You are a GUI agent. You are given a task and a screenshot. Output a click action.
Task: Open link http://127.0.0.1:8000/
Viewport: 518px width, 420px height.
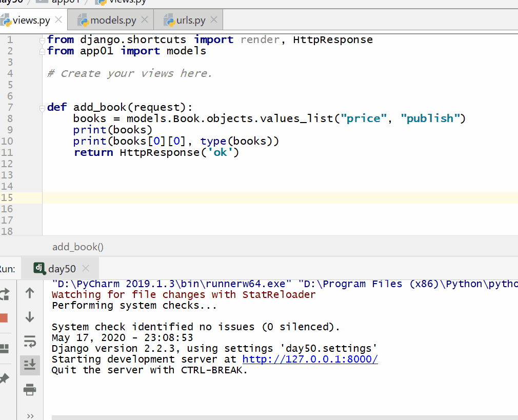click(310, 359)
